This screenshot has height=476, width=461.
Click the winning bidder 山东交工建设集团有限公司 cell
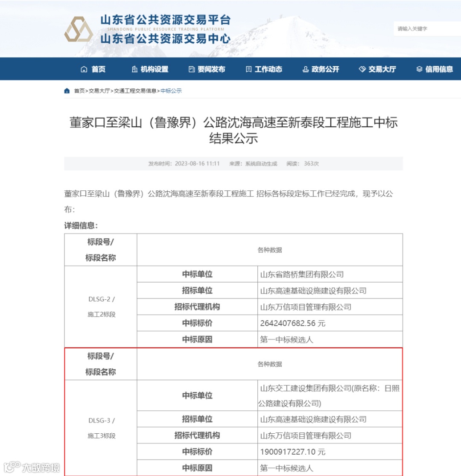tap(330, 396)
